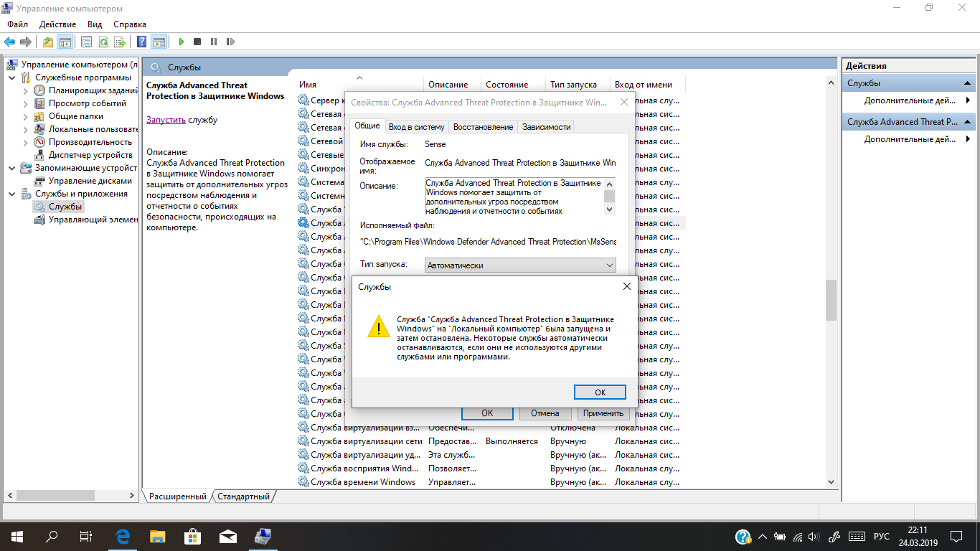Toggle the show/hide console tree icon

tap(65, 42)
